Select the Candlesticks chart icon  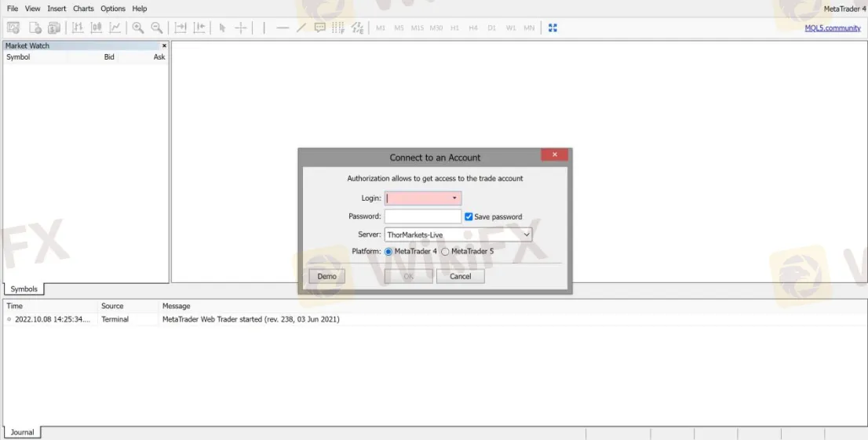click(97, 27)
